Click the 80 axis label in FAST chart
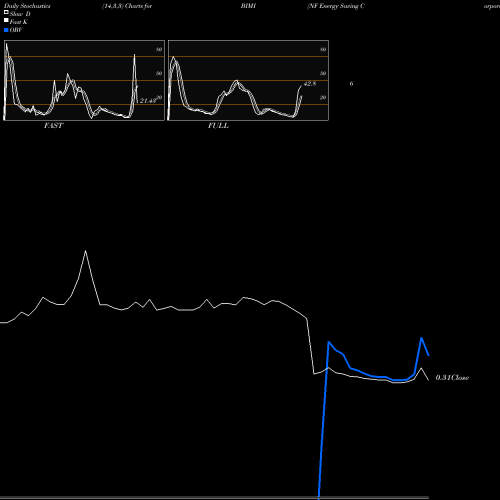 click(159, 49)
